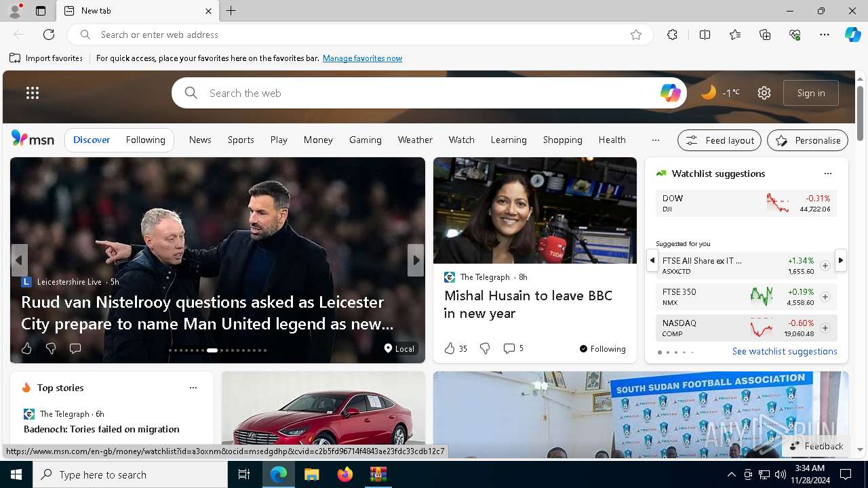Select first watchlist pagination dot
This screenshot has width=868, height=488.
659,352
